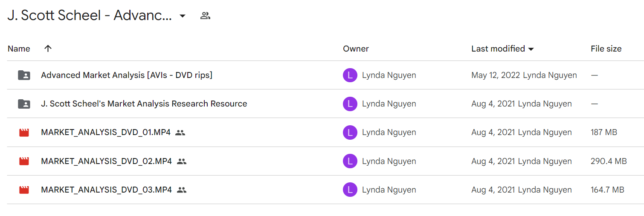Image resolution: width=644 pixels, height=216 pixels.
Task: Open the folder title dropdown arrow
Action: (183, 16)
